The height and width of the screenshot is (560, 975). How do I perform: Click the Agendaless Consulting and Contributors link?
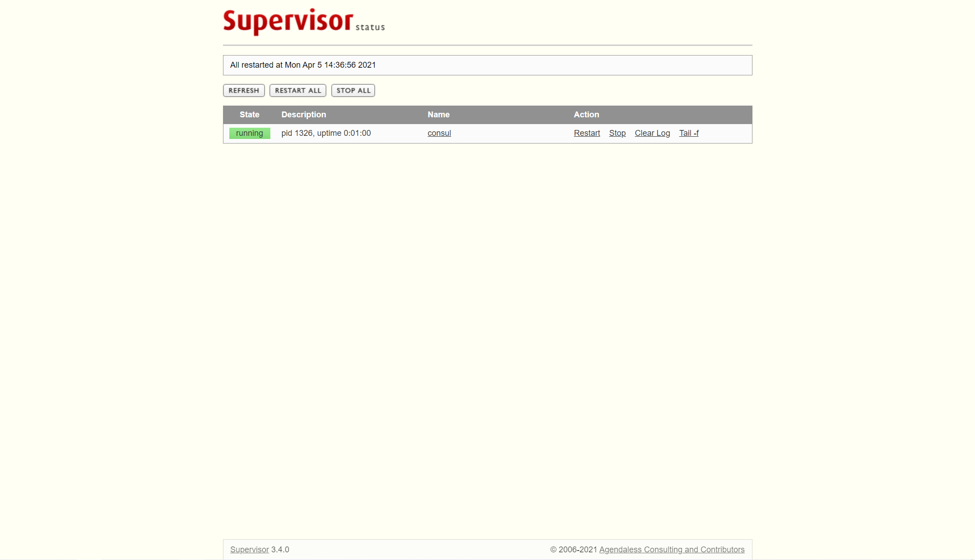tap(672, 549)
